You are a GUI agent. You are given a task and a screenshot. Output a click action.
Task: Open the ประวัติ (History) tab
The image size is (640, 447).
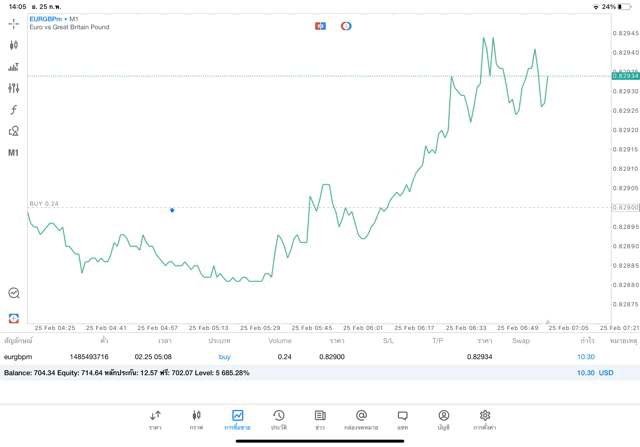click(x=278, y=420)
